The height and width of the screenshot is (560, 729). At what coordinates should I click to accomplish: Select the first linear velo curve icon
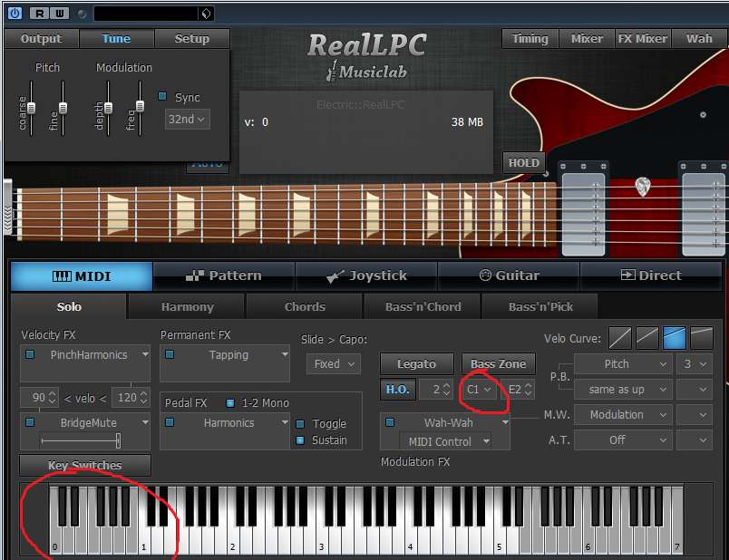620,338
